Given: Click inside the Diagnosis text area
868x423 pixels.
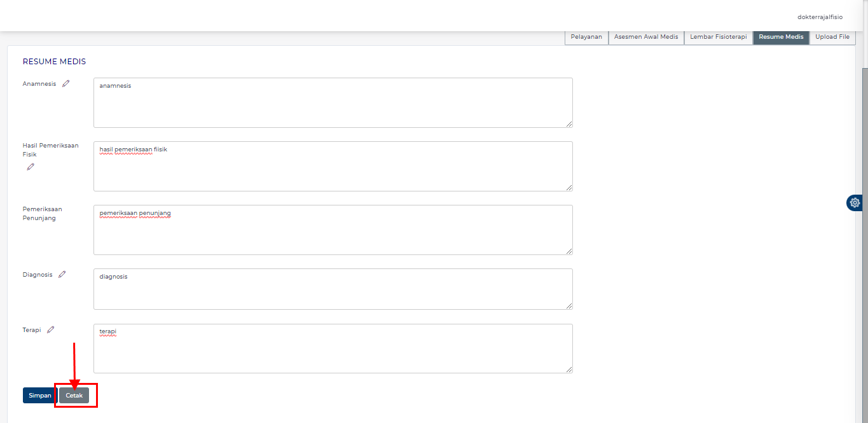Looking at the screenshot, I should [x=333, y=289].
